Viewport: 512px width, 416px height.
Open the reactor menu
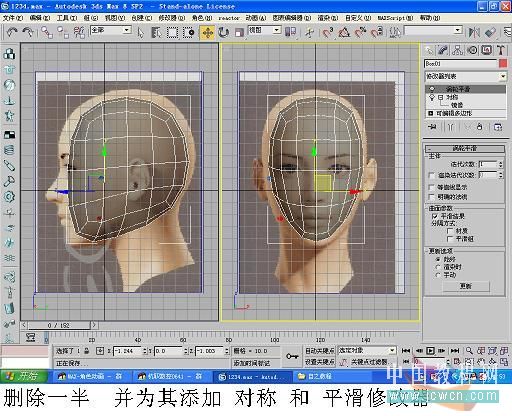(x=229, y=18)
